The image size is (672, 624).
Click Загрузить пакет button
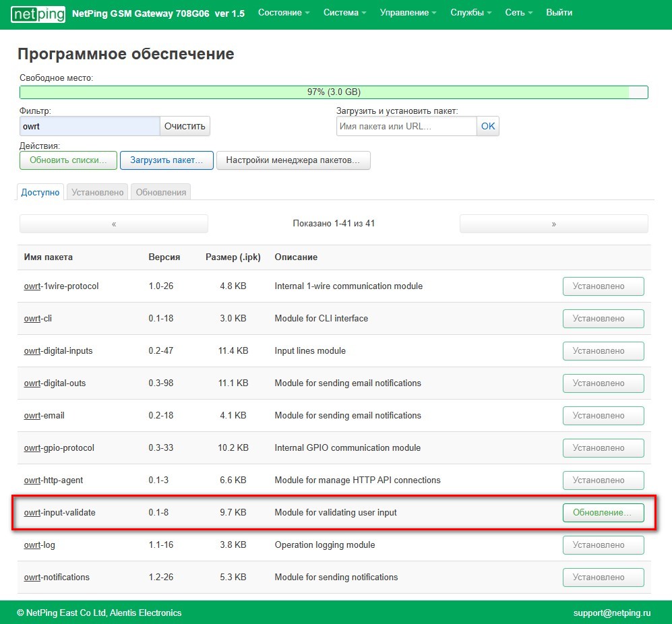click(x=166, y=160)
